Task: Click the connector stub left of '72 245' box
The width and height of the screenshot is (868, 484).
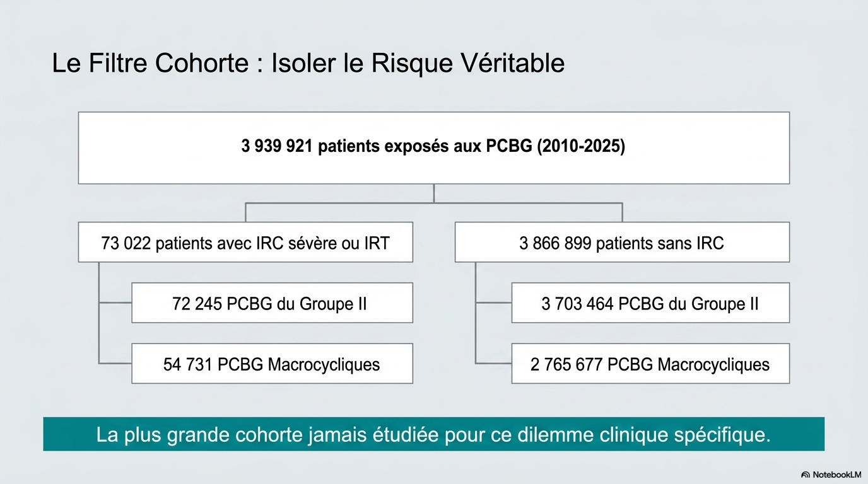Action: click(x=115, y=303)
